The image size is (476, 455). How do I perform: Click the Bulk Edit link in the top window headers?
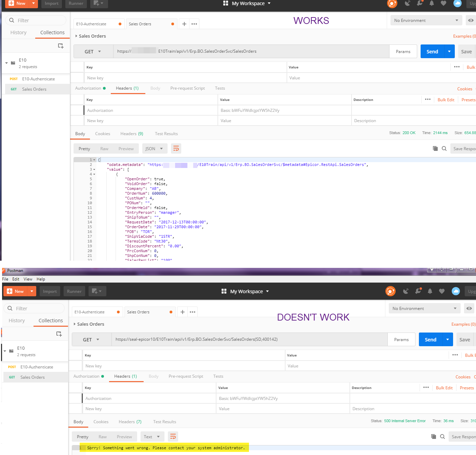tap(446, 100)
